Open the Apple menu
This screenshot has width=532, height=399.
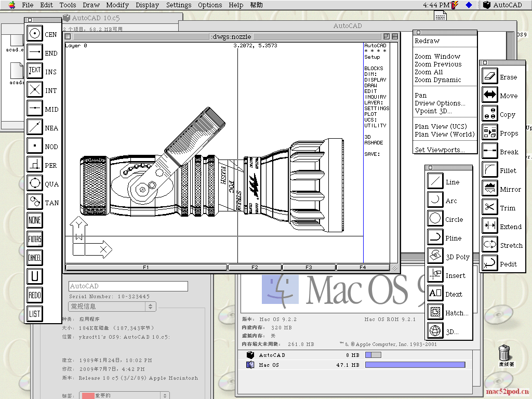point(12,5)
